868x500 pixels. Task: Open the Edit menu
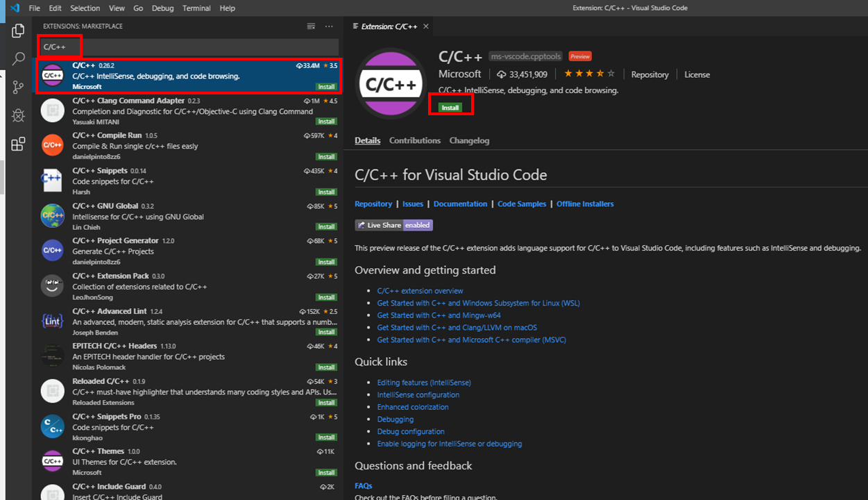56,8
